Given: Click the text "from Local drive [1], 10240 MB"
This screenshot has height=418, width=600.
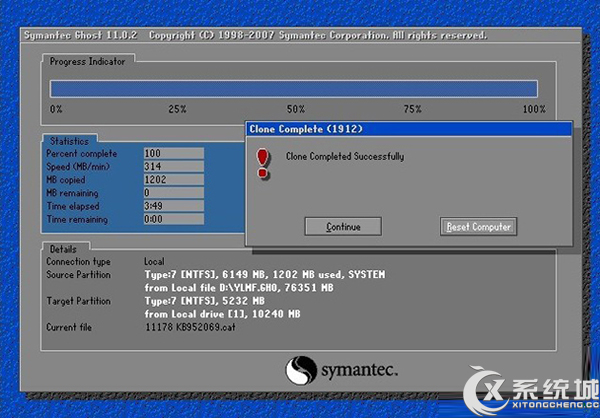Looking at the screenshot, I should point(223,314).
